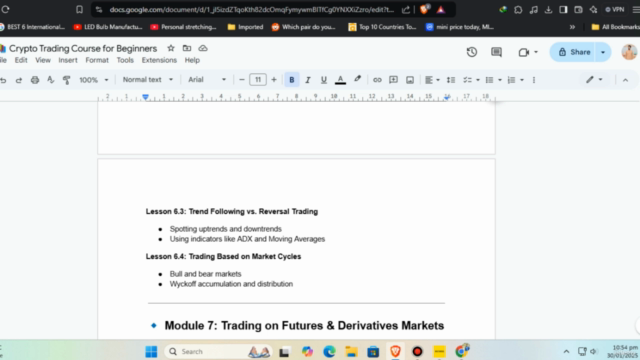This screenshot has width=640, height=360.
Task: Open browser downloads icon
Action: tap(548, 9)
